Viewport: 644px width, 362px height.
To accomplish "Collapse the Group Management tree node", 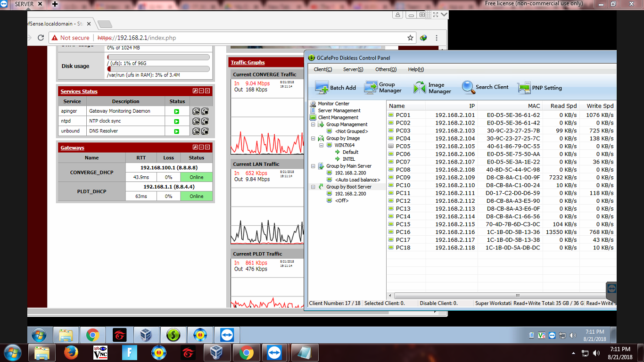I will tap(314, 125).
